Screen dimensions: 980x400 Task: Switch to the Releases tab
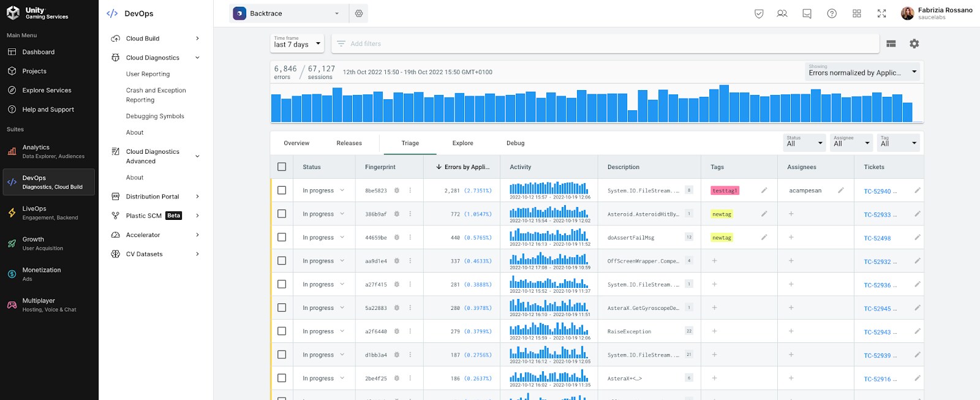pyautogui.click(x=349, y=143)
